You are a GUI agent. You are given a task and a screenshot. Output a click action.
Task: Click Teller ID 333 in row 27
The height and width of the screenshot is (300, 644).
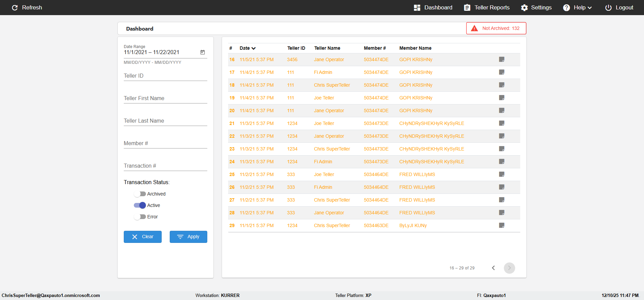291,200
